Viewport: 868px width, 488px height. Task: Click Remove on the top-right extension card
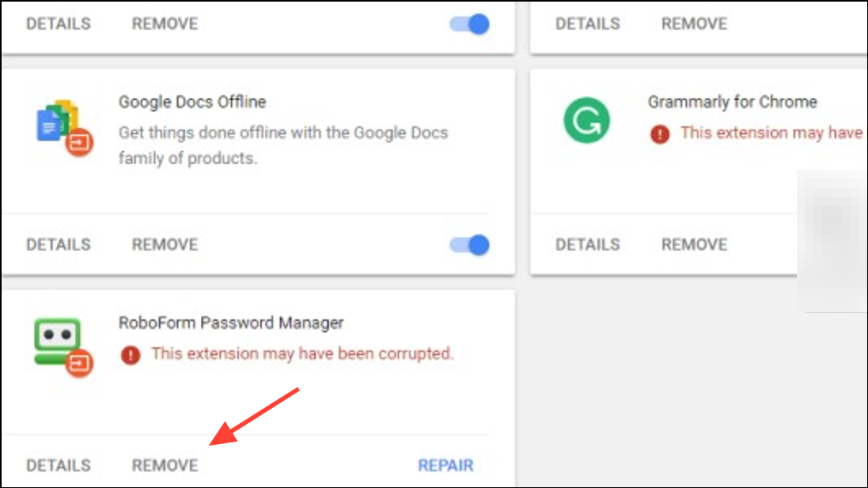pyautogui.click(x=694, y=24)
